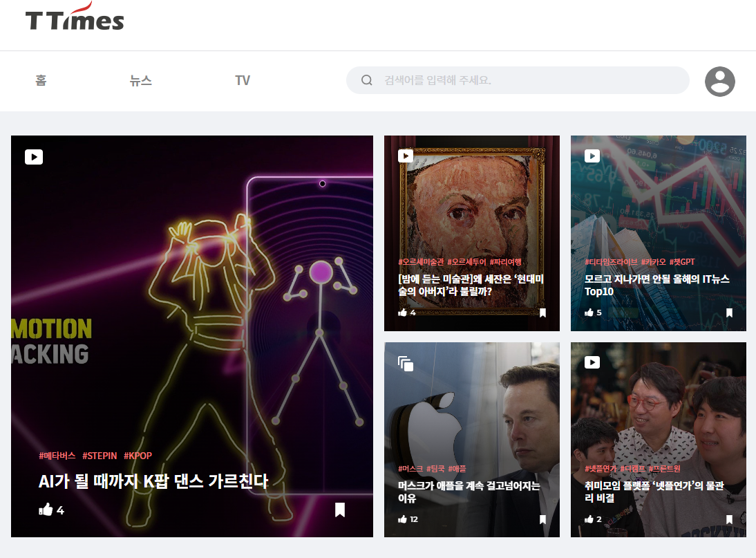The image size is (756, 558).
Task: Click play icon on 세잔 painting card
Action: click(x=406, y=156)
